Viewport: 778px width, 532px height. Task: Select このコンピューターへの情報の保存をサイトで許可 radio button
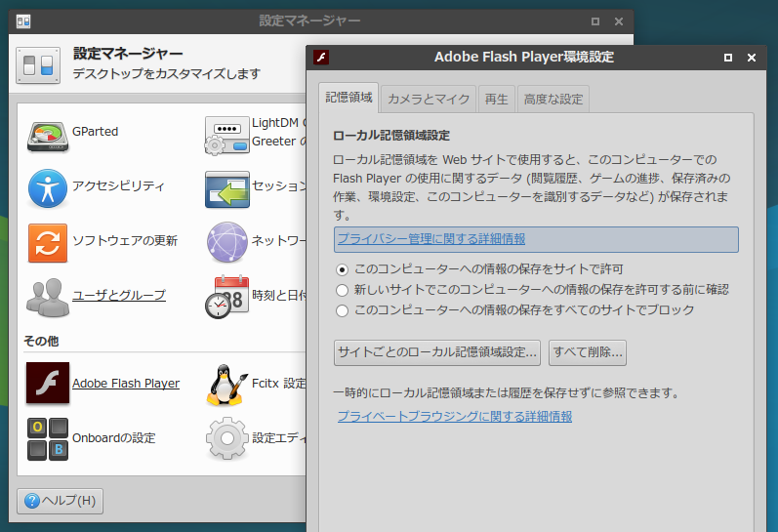[x=342, y=269]
